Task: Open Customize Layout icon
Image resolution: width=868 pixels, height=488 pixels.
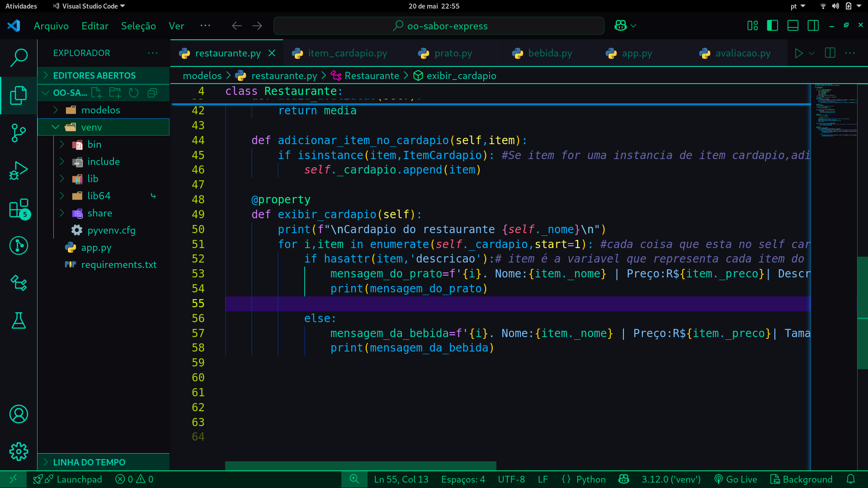Action: click(753, 26)
